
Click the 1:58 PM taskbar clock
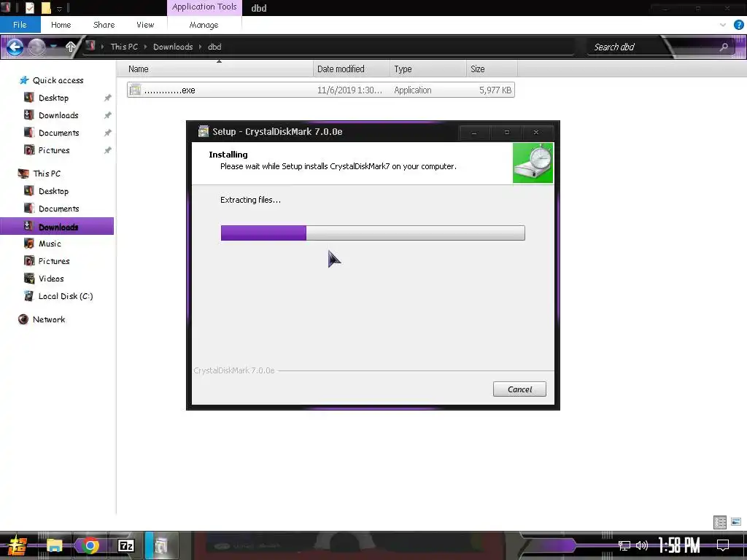tap(679, 545)
